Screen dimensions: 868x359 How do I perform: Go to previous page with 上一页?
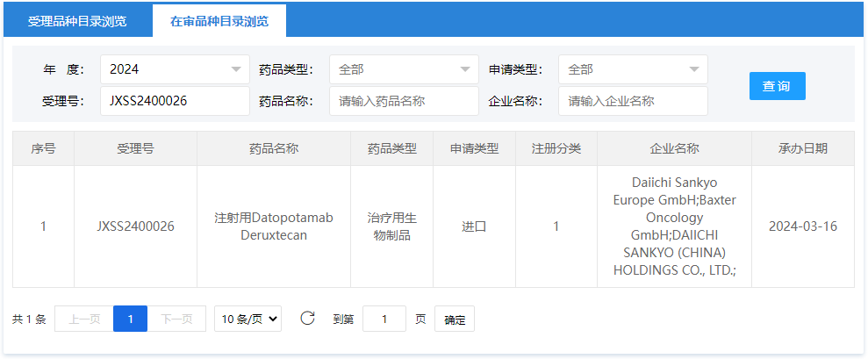coord(84,320)
